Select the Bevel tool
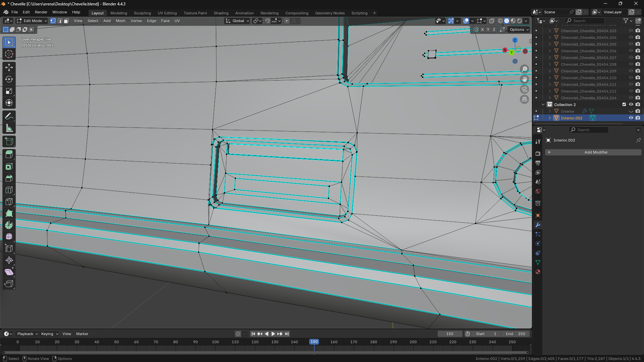644x362 pixels. 9,178
